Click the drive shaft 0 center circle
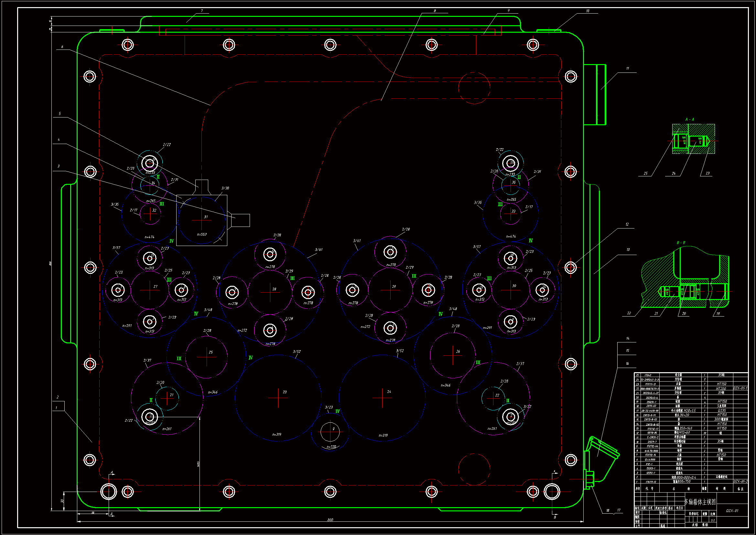 (329, 431)
